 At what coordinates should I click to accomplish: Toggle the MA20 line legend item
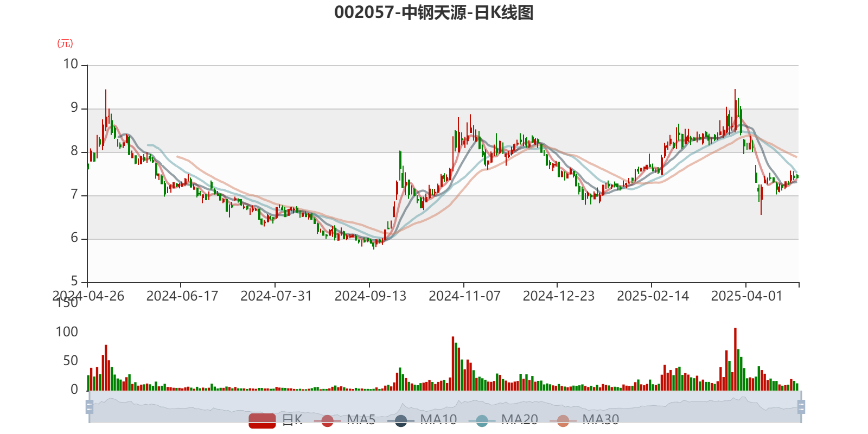[503, 420]
